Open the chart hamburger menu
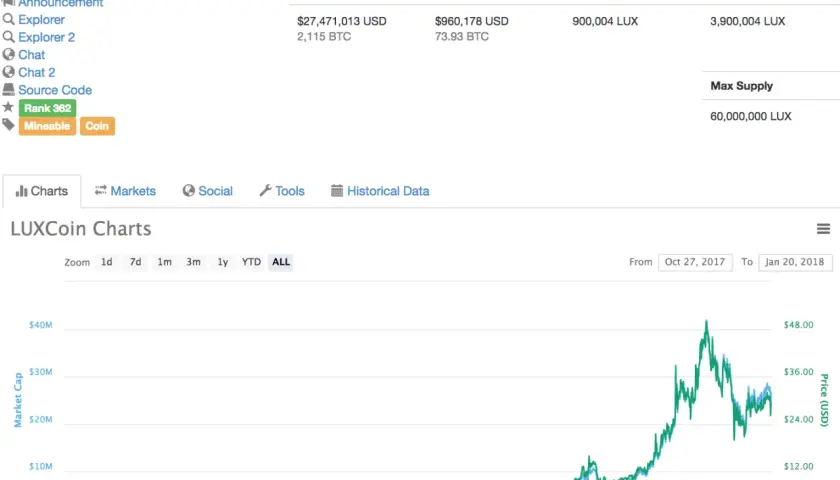840x480 pixels. coord(823,229)
